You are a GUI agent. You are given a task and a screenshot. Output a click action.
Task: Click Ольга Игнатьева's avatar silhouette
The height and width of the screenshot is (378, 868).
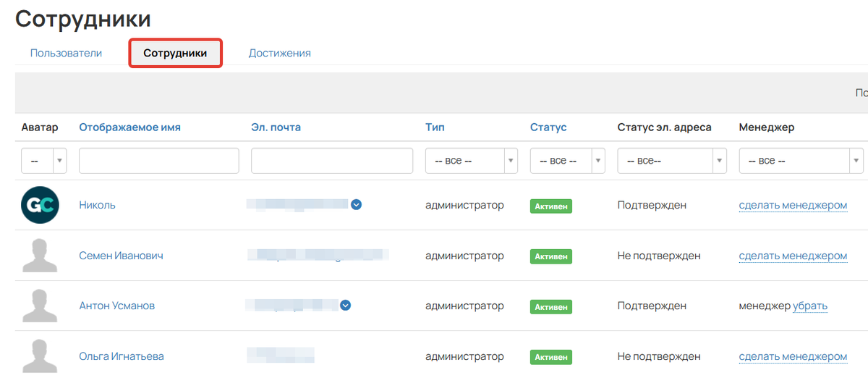40,356
